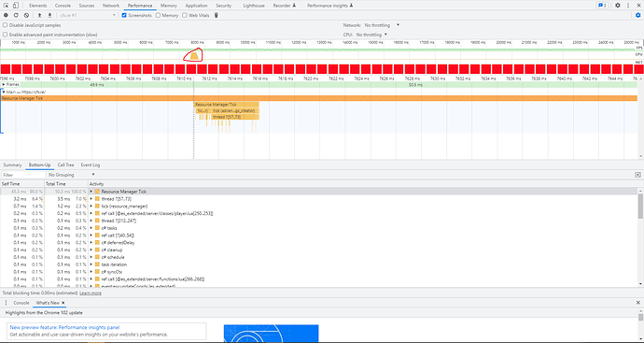644x343 pixels.
Task: Enable the Web Vitals checkbox
Action: point(185,15)
